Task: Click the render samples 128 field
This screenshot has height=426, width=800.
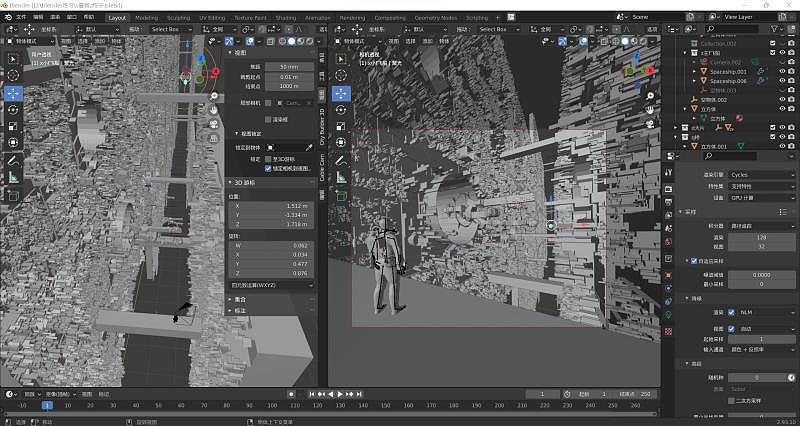Action: (761, 237)
